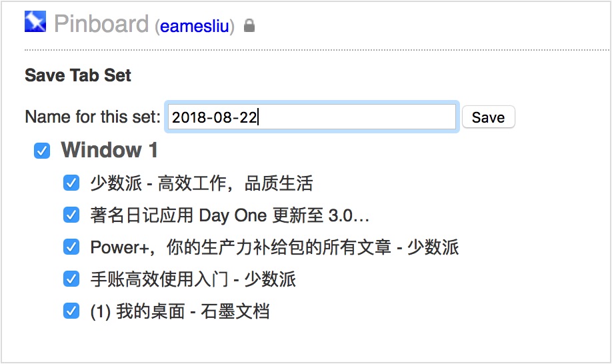Viewport: 612px width, 364px height.
Task: Click the (1) 我的桌面 - 石墨文档 tab title
Action: pyautogui.click(x=179, y=311)
